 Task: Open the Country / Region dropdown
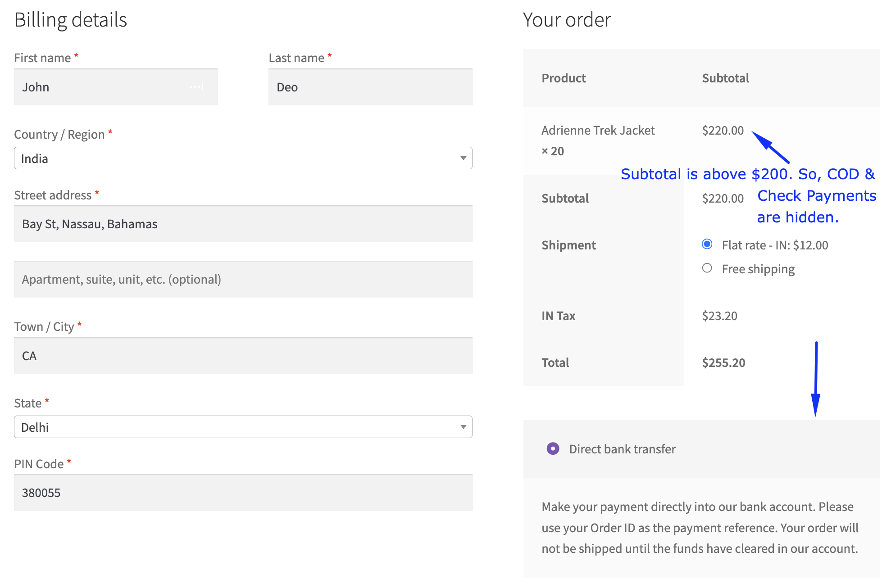click(x=243, y=158)
